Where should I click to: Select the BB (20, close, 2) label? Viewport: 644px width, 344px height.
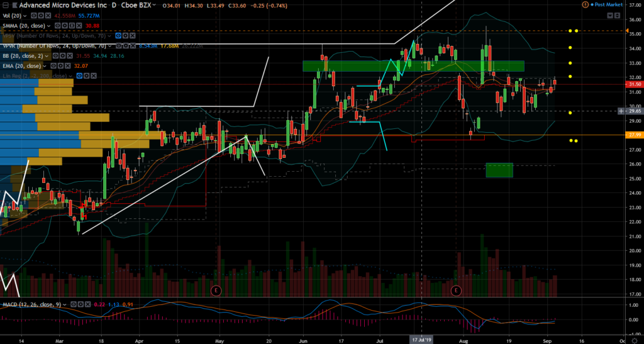(23, 56)
